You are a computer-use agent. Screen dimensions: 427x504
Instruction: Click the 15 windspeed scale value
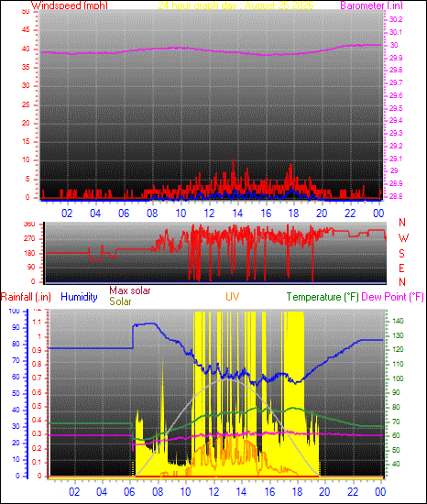click(26, 141)
